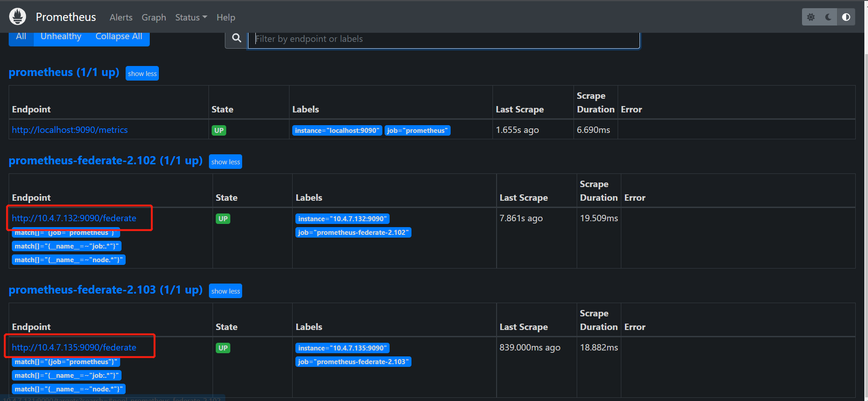868x401 pixels.
Task: Click the Prometheus flame logo icon
Action: pos(18,17)
